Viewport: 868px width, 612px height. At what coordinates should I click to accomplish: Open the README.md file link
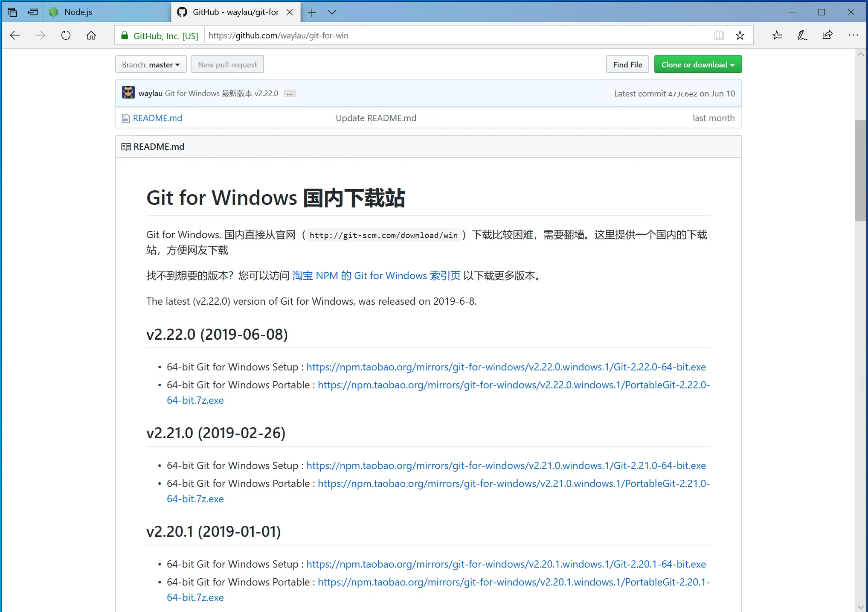click(x=157, y=118)
